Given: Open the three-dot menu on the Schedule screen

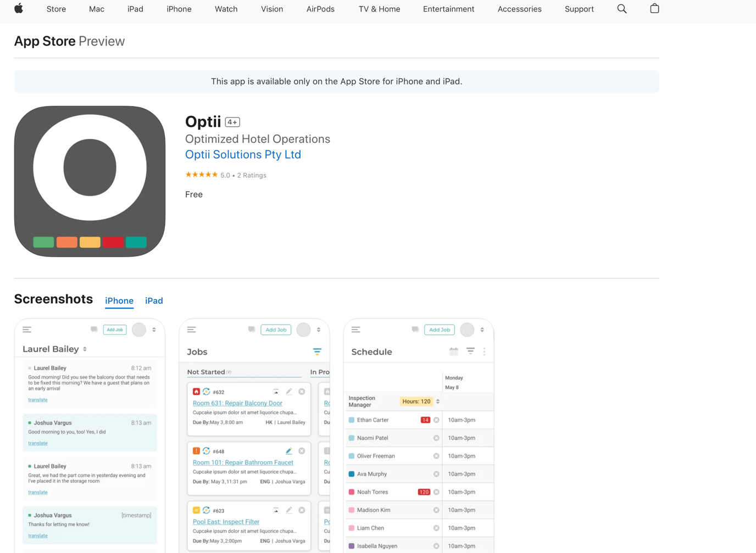Looking at the screenshot, I should click(x=484, y=351).
